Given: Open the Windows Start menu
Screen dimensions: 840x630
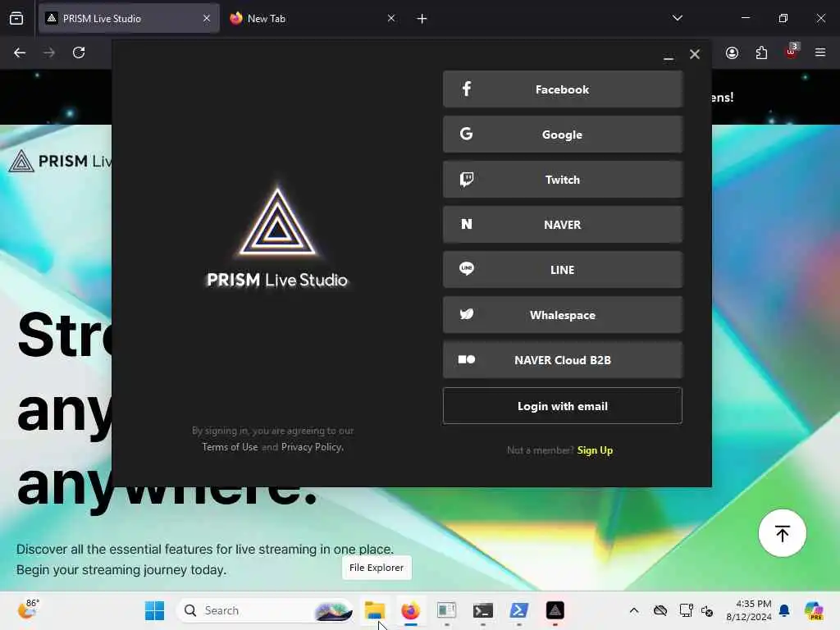Looking at the screenshot, I should pos(155,610).
